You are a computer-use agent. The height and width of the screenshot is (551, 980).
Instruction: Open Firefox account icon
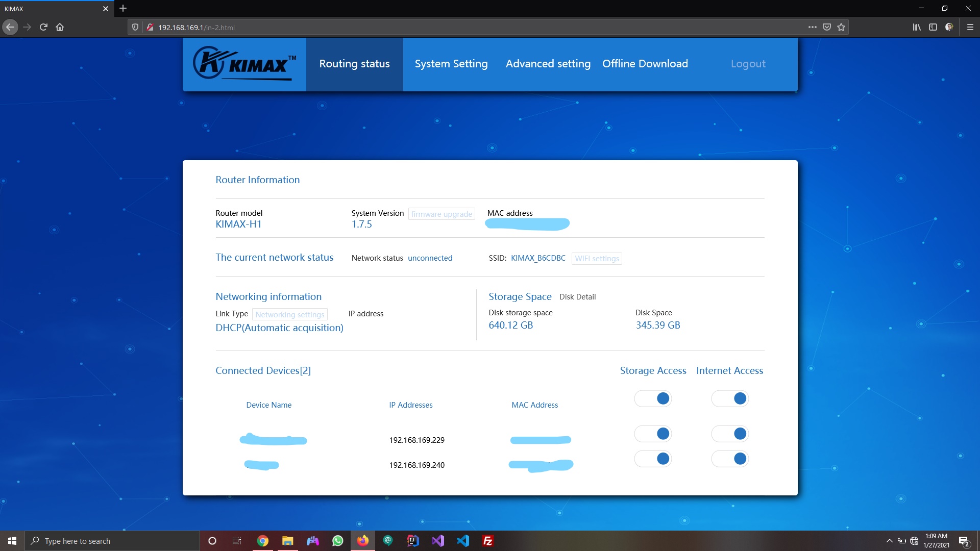coord(949,27)
